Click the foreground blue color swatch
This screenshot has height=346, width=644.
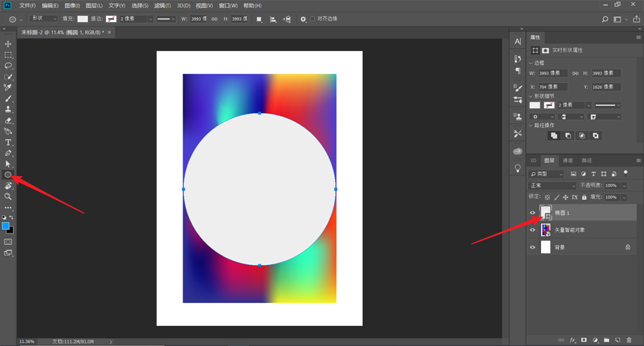(x=6, y=226)
